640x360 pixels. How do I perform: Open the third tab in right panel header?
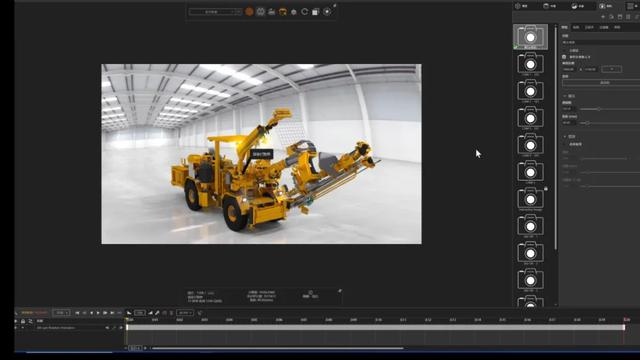[578, 6]
